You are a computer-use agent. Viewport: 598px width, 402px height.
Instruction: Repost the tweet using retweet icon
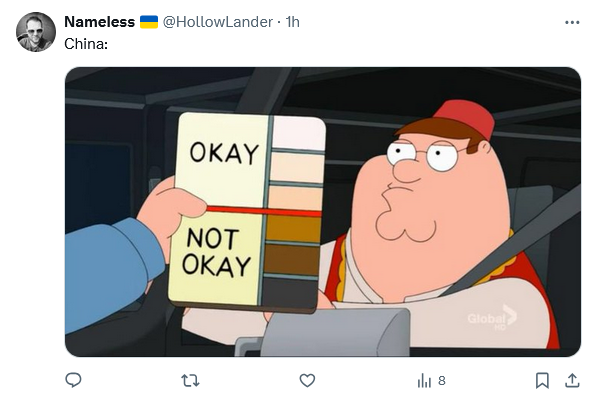[190, 381]
